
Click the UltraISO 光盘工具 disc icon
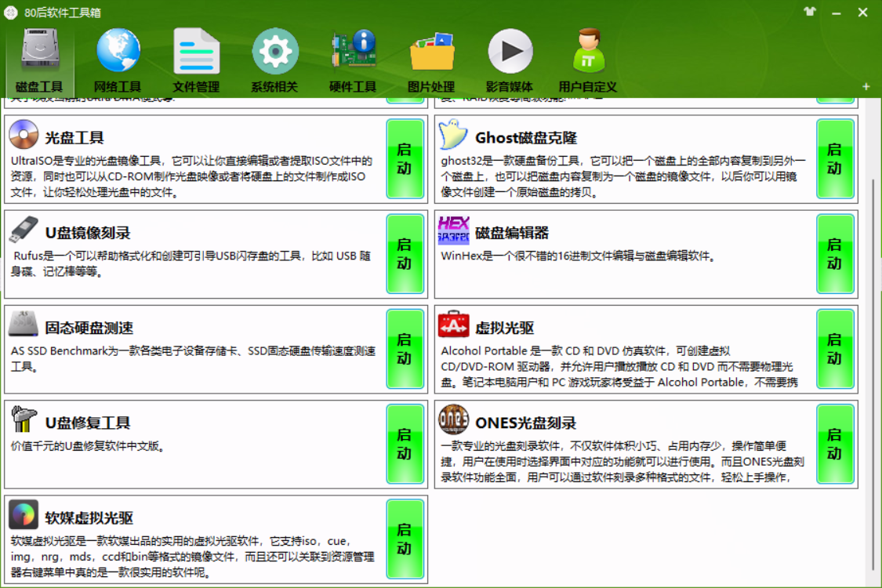click(x=21, y=136)
